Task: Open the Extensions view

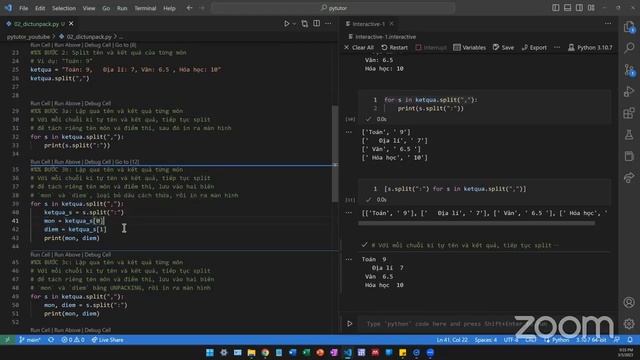Action: pos(629,113)
